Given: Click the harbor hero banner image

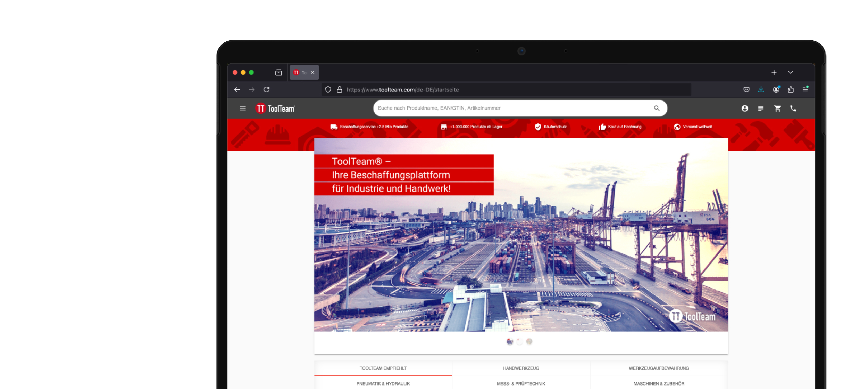Looking at the screenshot, I should click(x=521, y=235).
